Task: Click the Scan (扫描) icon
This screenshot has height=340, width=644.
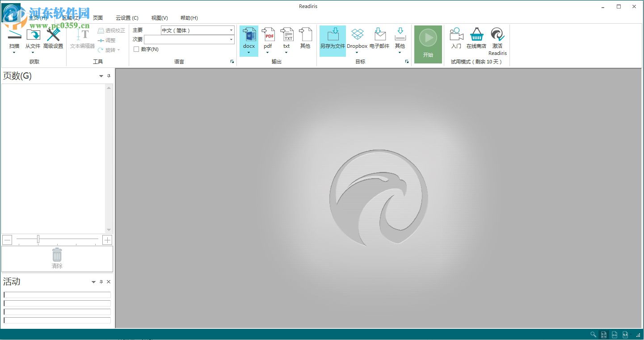Action: coord(14,35)
